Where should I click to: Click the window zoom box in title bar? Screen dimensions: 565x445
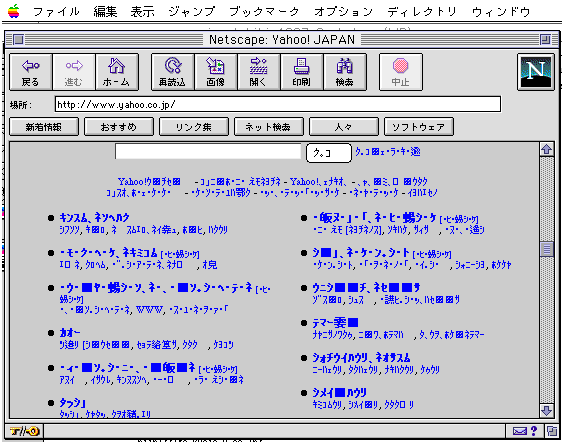coord(546,39)
